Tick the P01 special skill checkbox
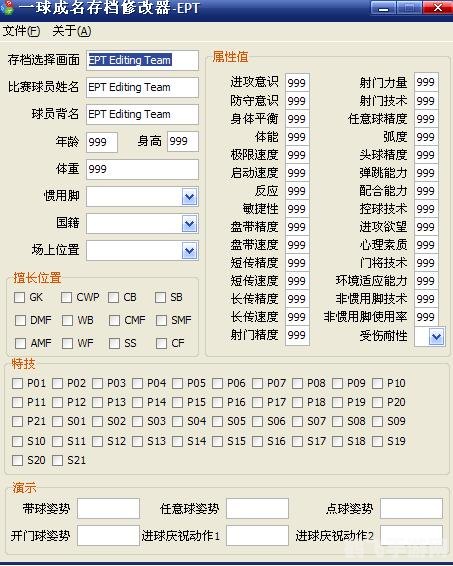The image size is (453, 566). pos(17,383)
